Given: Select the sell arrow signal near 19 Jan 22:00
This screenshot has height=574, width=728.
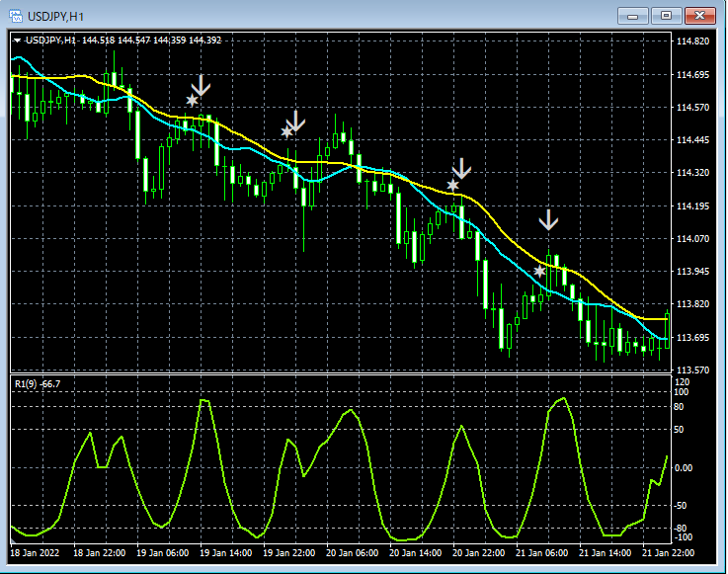Looking at the screenshot, I should pyautogui.click(x=295, y=122).
